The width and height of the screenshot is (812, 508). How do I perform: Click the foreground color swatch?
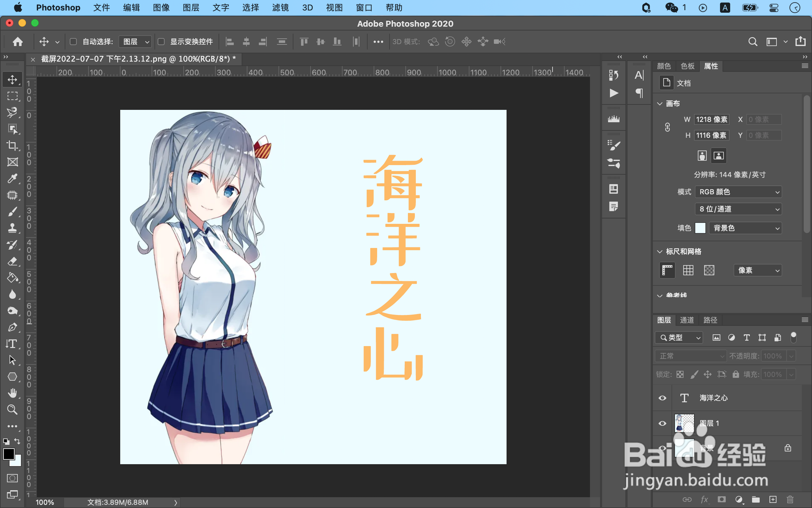[8, 454]
